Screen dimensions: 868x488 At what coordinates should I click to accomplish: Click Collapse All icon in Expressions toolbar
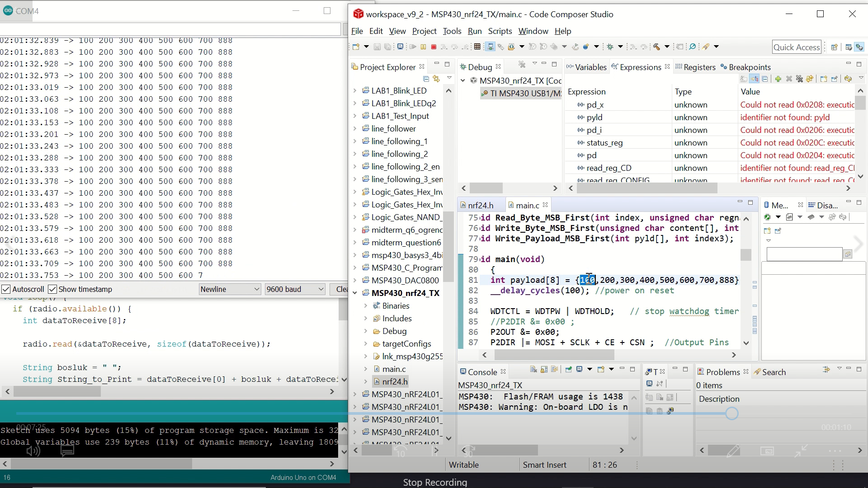pyautogui.click(x=765, y=79)
